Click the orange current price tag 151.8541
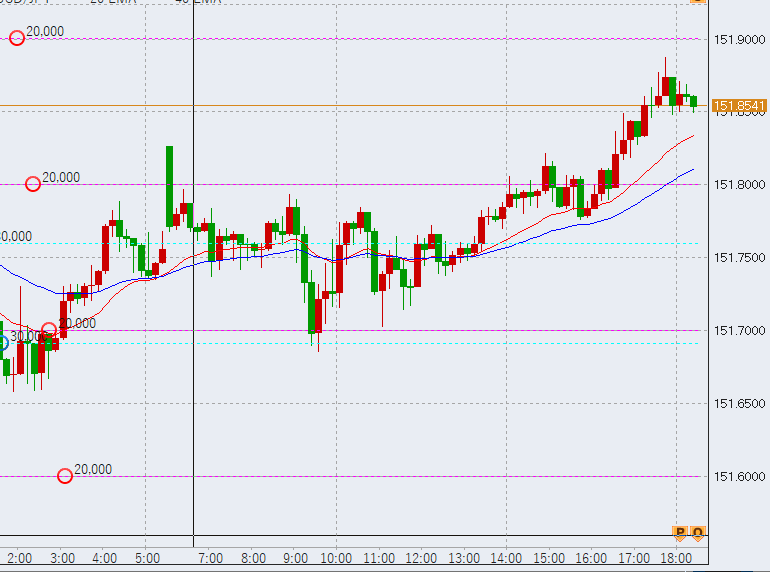Viewport: 770px width, 572px height. pos(739,106)
